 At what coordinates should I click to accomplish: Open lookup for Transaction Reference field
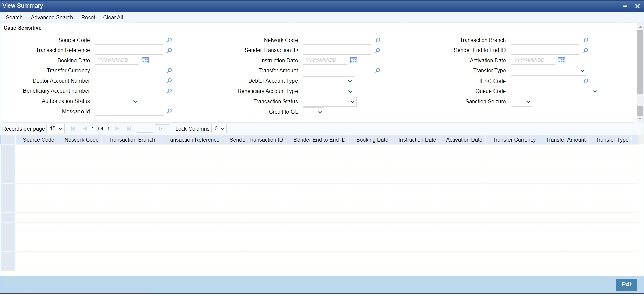(x=169, y=50)
